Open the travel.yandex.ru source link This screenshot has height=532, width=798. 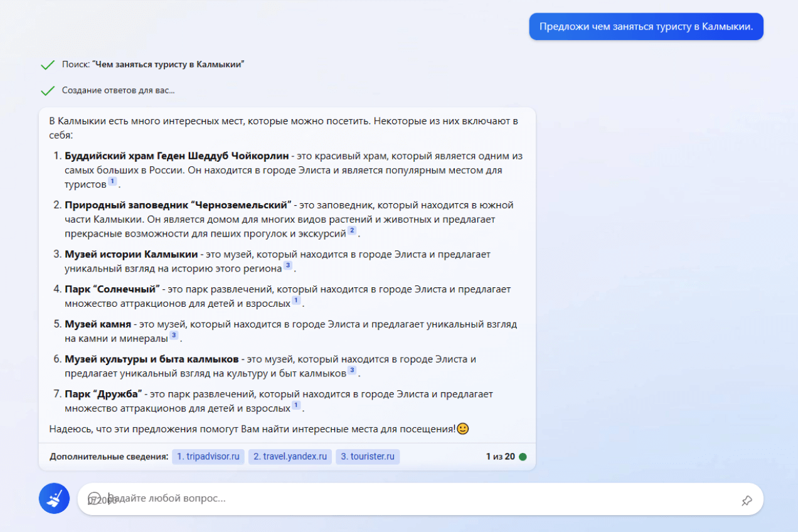click(x=289, y=457)
